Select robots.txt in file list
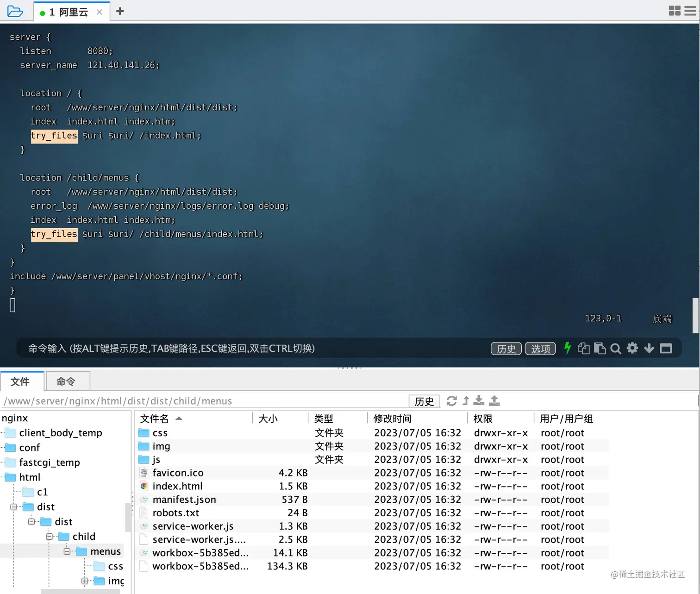Screen dimensions: 700x594 pos(373,513)
